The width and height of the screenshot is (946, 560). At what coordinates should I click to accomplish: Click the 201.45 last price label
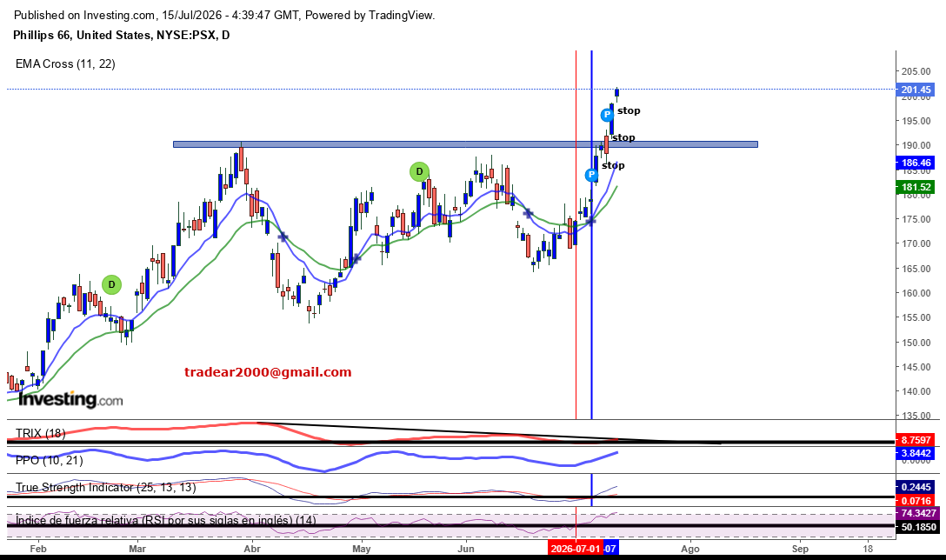click(916, 90)
